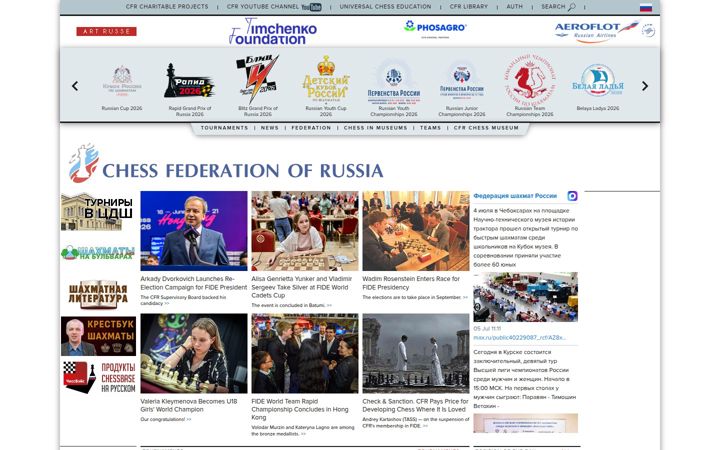Screen dimensions: 720x450
Task: Switch language with Russian flag icon
Action: 646,7
